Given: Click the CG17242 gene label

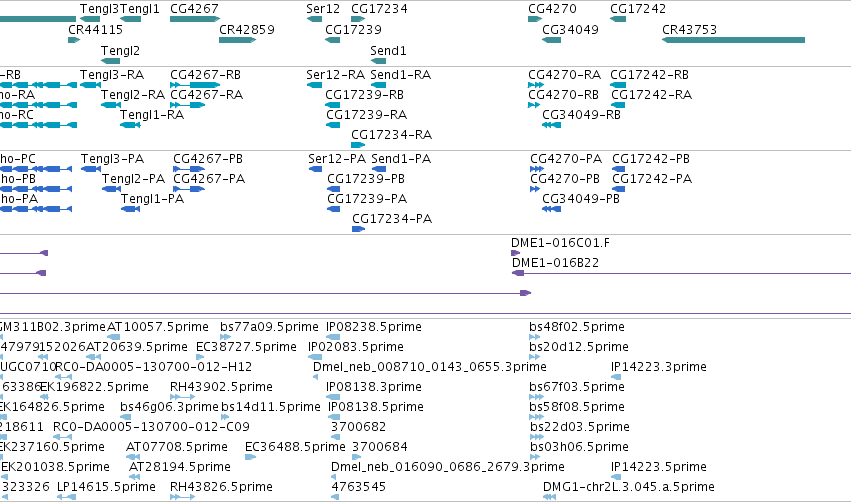Looking at the screenshot, I should click(x=638, y=9).
